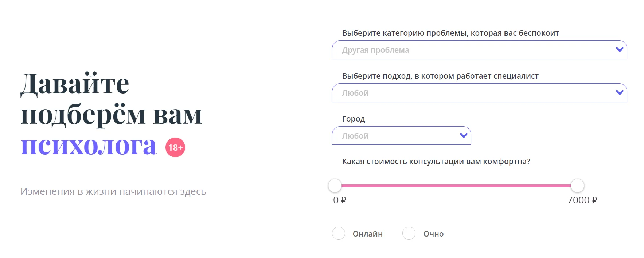Screen dimensions: 644x258
Task: Select the Очно radio button
Action: coord(409,233)
